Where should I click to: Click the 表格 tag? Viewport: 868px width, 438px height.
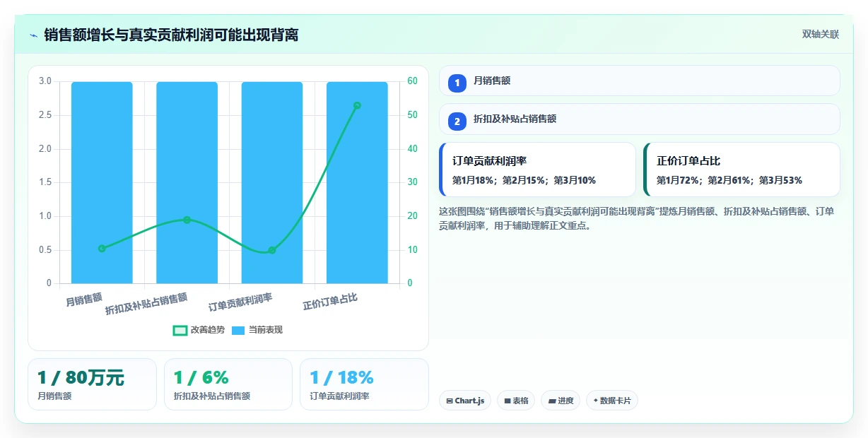tap(516, 401)
